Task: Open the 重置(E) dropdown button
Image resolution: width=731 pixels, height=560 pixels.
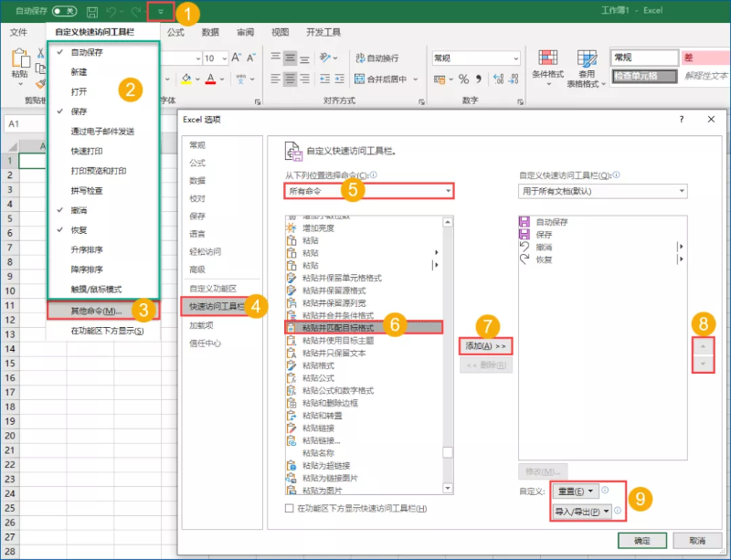Action: tap(576, 491)
